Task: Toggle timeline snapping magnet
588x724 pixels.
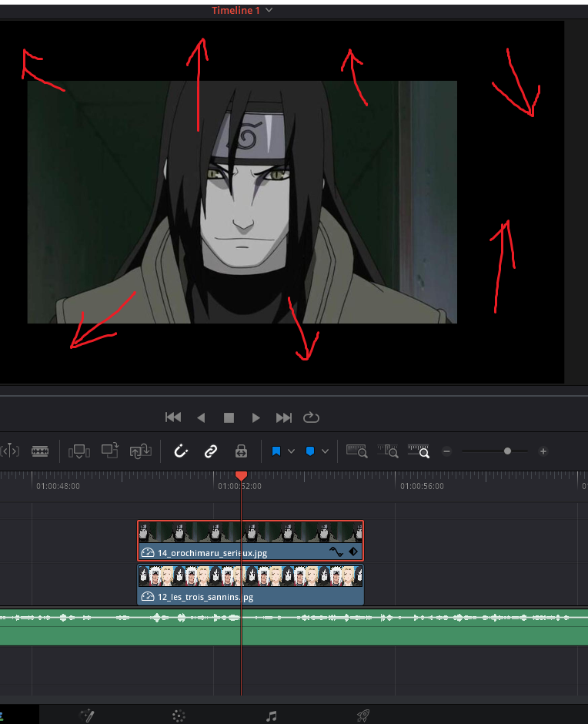Action: pos(180,451)
